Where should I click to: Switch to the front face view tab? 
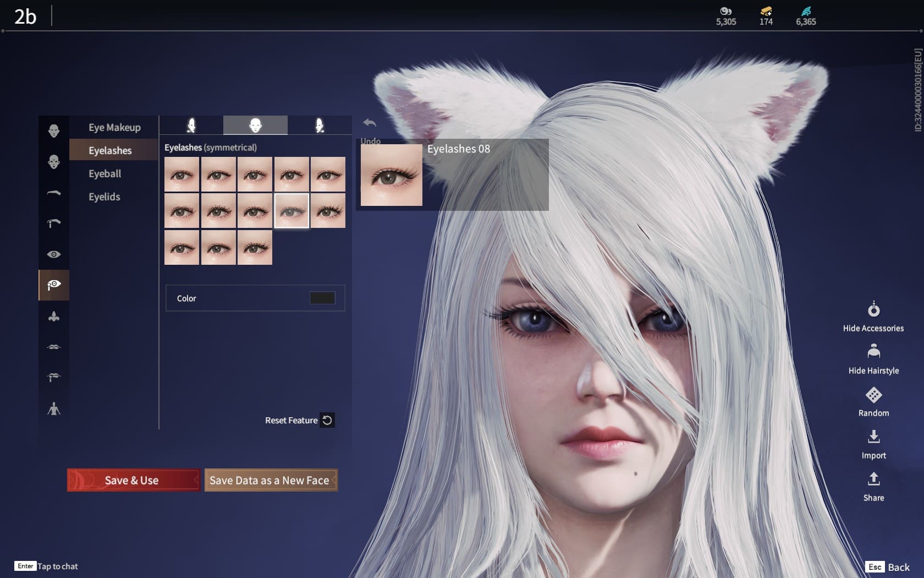coord(255,126)
